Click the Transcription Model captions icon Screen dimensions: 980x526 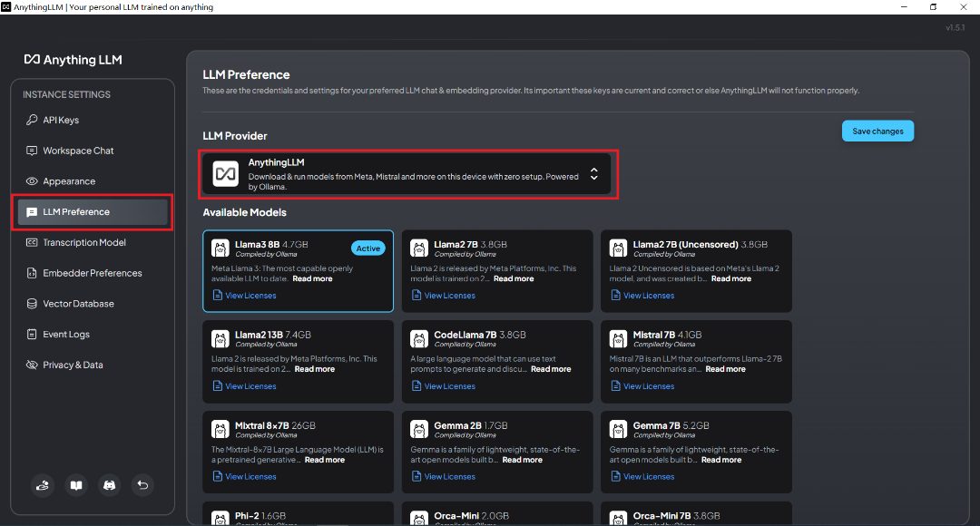coord(32,242)
